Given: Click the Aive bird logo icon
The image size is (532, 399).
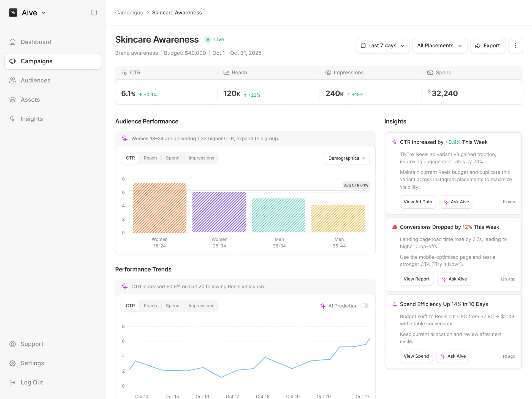Looking at the screenshot, I should pyautogui.click(x=13, y=13).
